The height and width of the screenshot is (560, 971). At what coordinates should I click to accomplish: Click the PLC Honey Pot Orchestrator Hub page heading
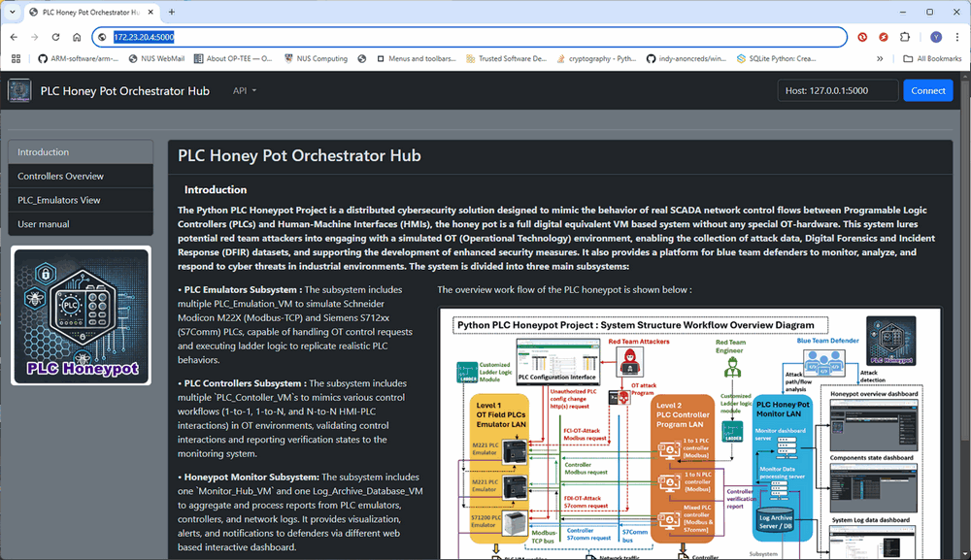tap(299, 155)
